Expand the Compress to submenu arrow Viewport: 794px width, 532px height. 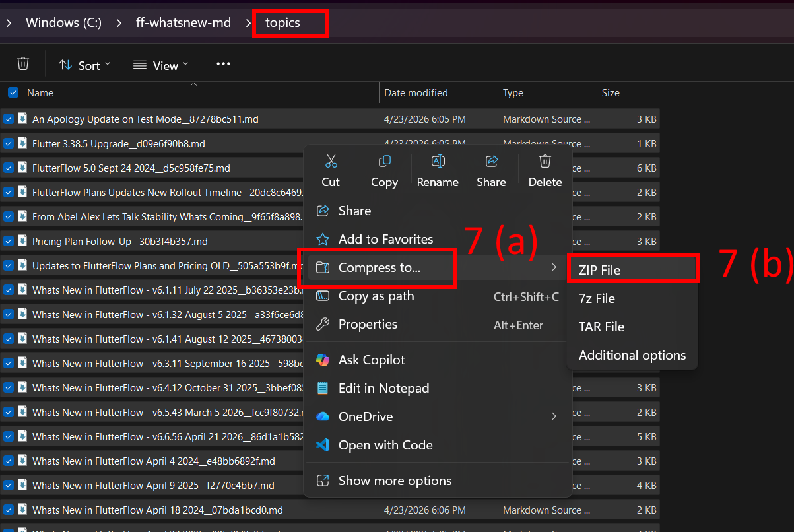554,267
